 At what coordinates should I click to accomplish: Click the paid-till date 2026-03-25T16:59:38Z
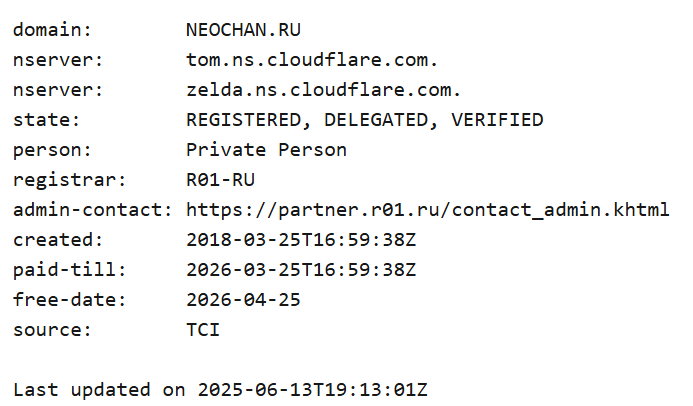[301, 270]
